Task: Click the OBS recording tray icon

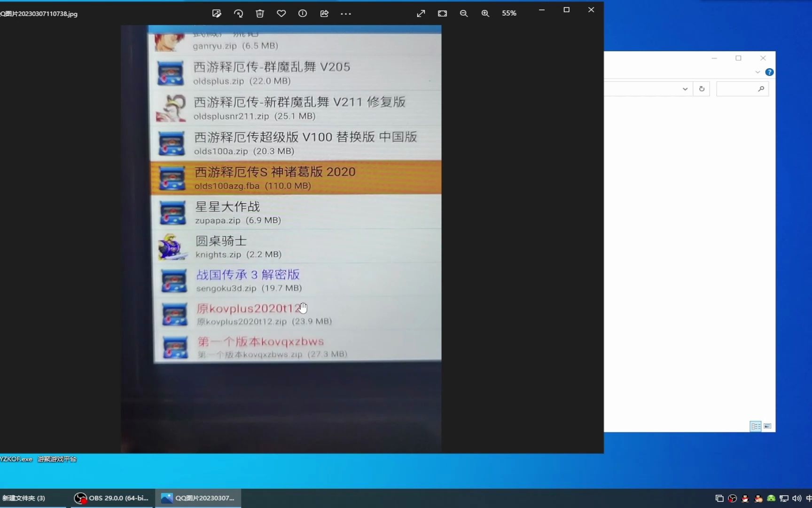Action: coord(732,499)
